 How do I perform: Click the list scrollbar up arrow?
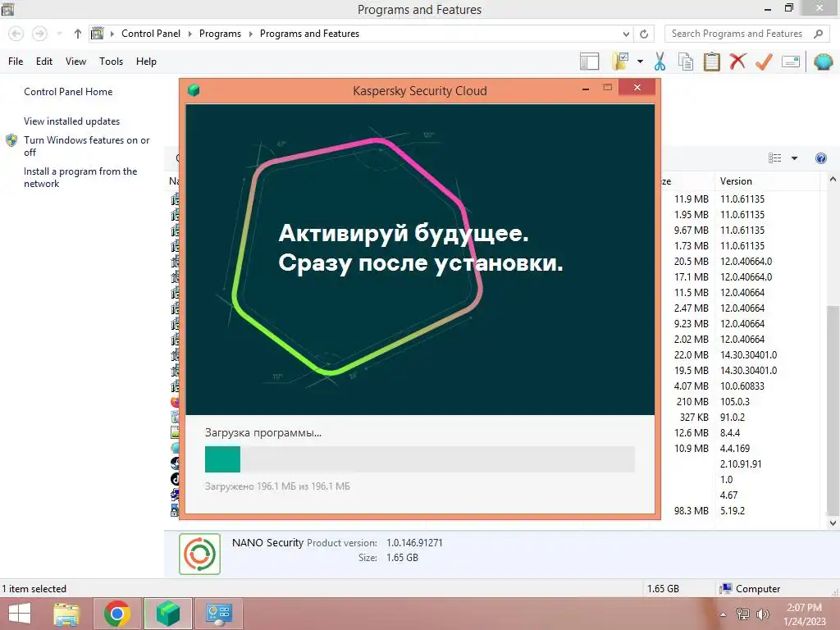[833, 180]
